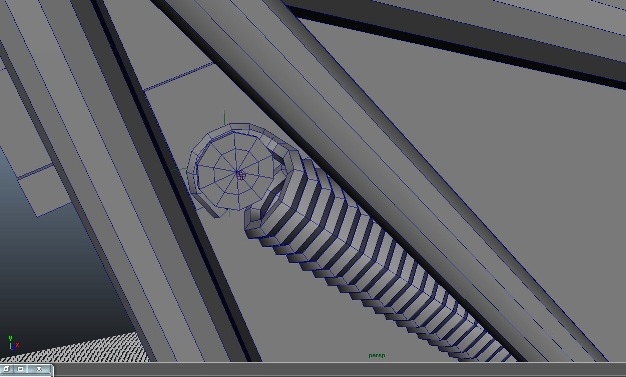This screenshot has height=377, width=626.
Task: Click the maximize button of the minimized window
Action: coord(21,369)
